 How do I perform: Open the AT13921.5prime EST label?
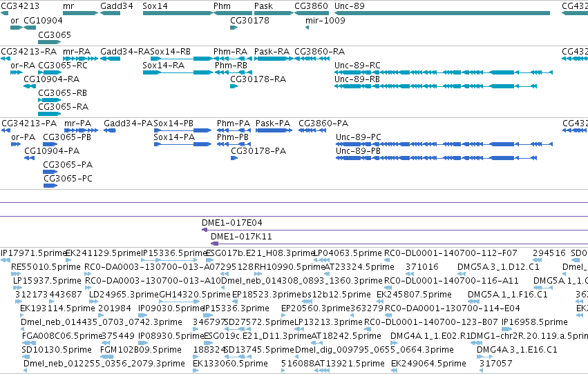(349, 363)
